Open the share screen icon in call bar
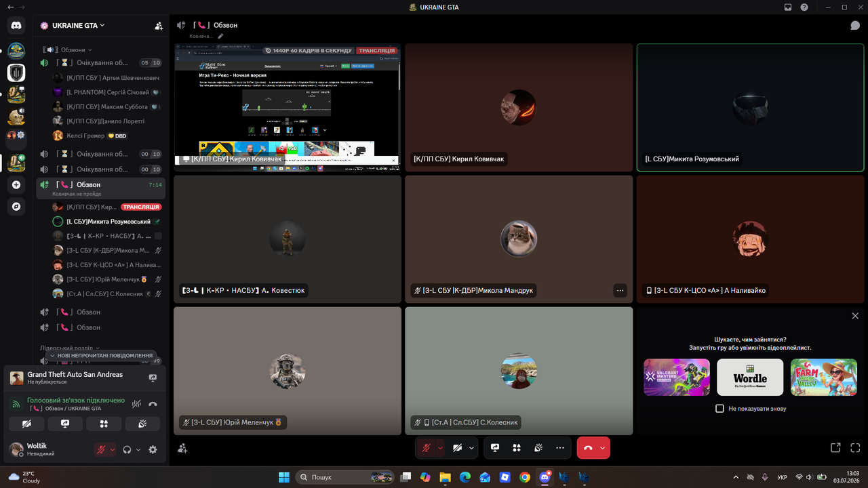Viewport: 868px width, 488px height. 495,448
